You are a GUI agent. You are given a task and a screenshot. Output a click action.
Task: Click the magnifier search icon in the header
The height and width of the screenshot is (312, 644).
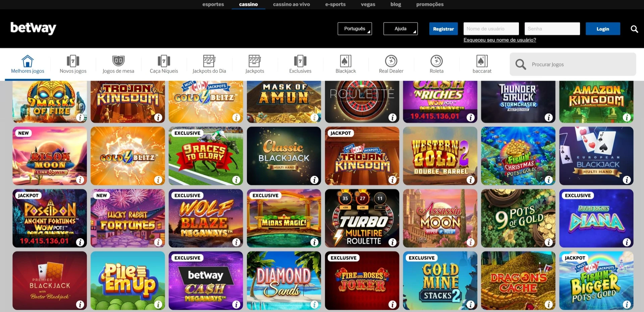pos(634,29)
